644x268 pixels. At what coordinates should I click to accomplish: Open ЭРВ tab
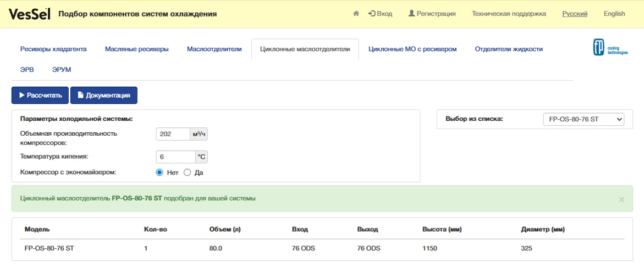tap(27, 70)
